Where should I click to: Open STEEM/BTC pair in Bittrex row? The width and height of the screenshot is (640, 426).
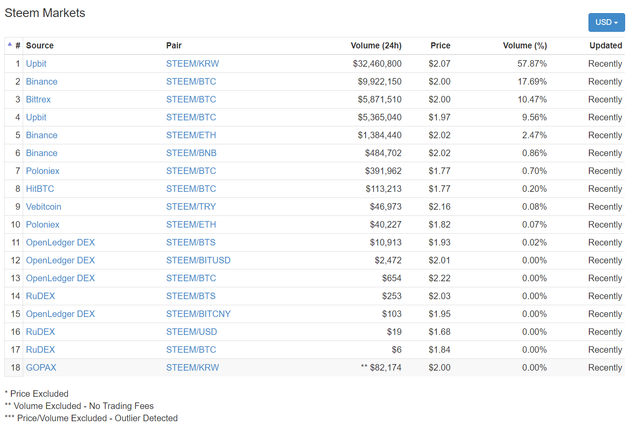pos(191,100)
